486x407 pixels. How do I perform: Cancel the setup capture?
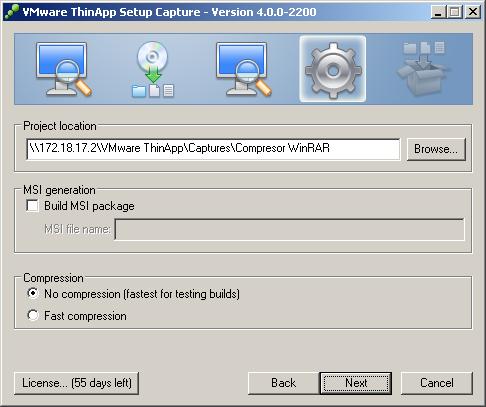(x=437, y=383)
